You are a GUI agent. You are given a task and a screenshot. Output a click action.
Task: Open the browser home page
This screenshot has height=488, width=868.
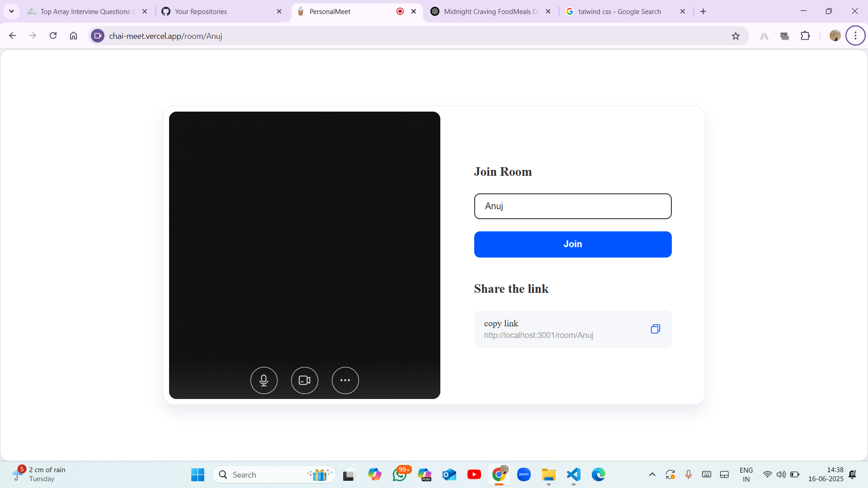tap(73, 36)
